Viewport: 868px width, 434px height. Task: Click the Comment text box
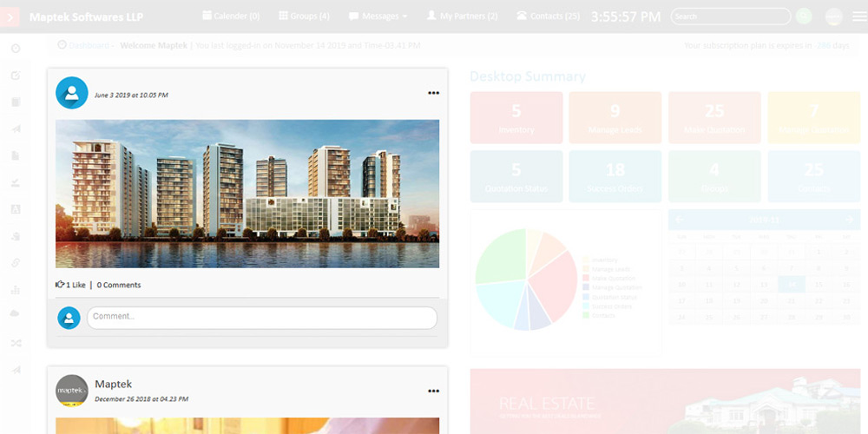point(261,318)
